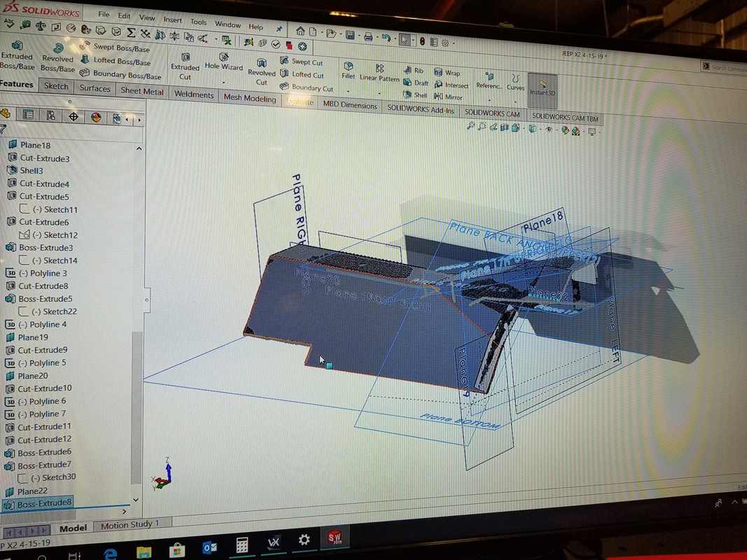Click the Fillet tool
The width and height of the screenshot is (747, 560).
coord(348,70)
